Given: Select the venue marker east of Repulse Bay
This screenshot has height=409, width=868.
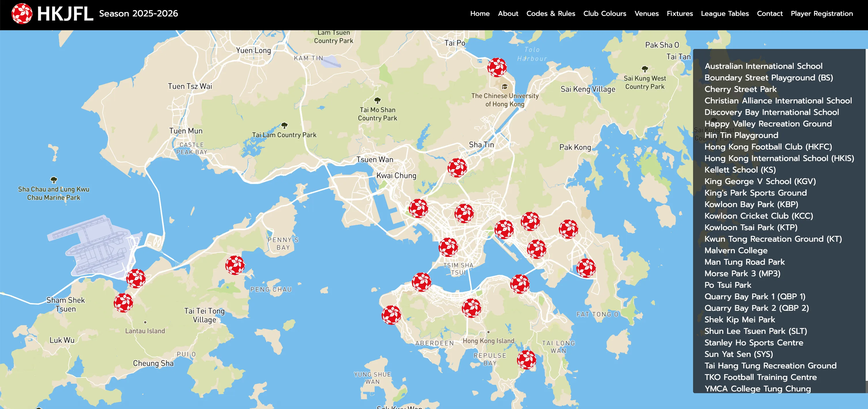Looking at the screenshot, I should [x=527, y=360].
